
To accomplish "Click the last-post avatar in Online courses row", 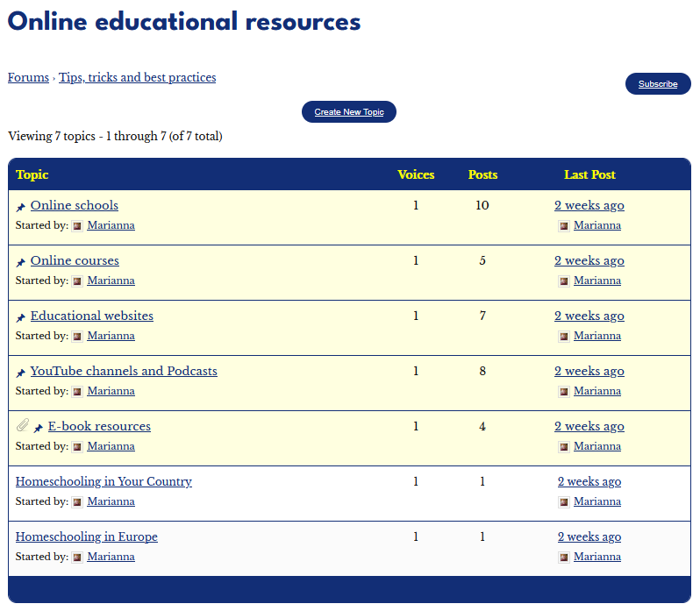I will pos(564,281).
